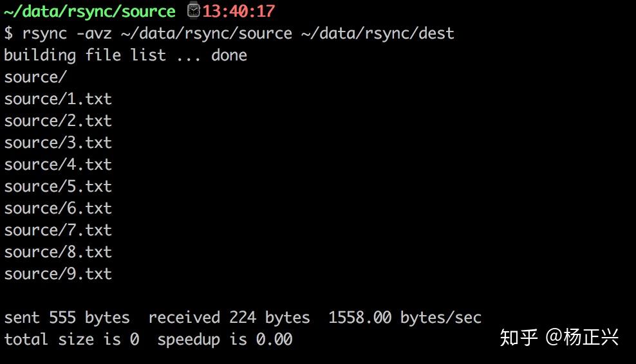Click the source/4.txt entry
Screen dimensions: 636x364
(58, 165)
